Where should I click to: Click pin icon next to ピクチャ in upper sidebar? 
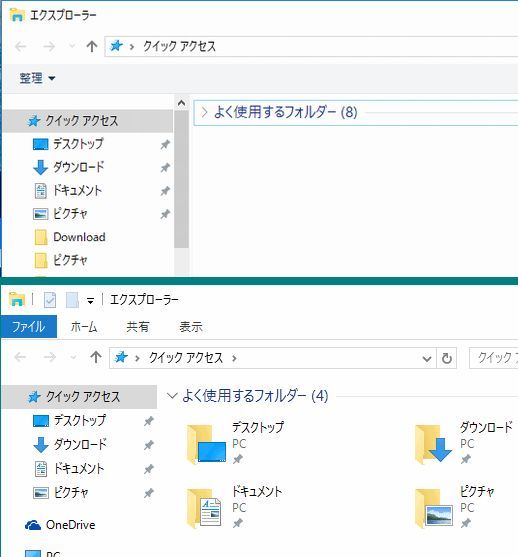(165, 214)
